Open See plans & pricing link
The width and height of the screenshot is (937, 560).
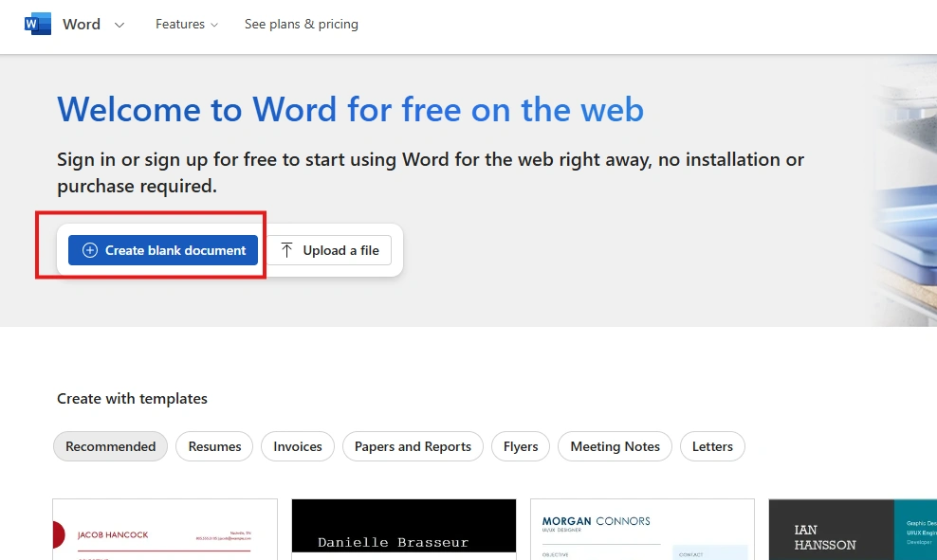[302, 24]
